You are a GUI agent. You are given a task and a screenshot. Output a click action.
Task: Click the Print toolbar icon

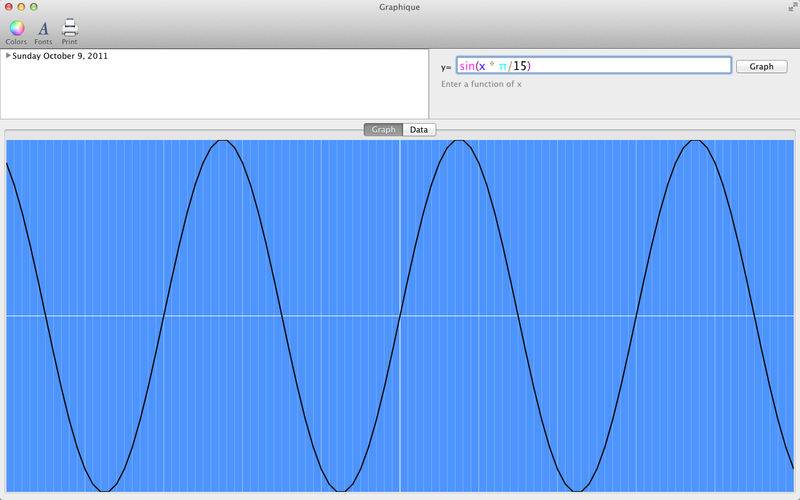69,32
